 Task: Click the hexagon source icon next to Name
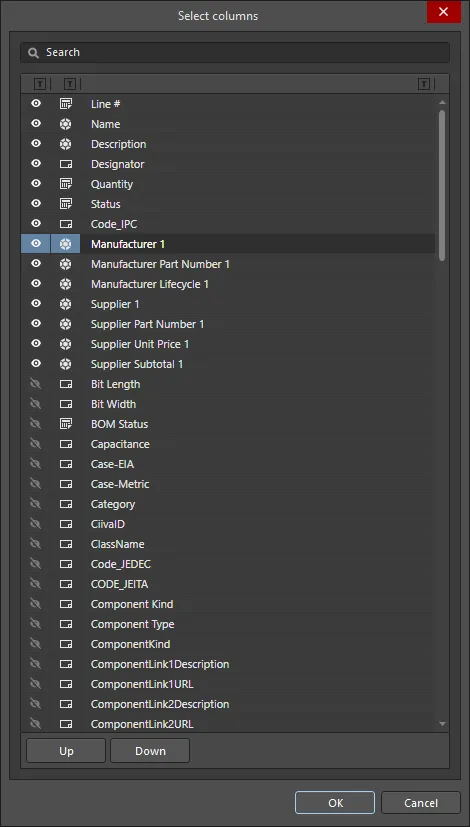coord(65,124)
